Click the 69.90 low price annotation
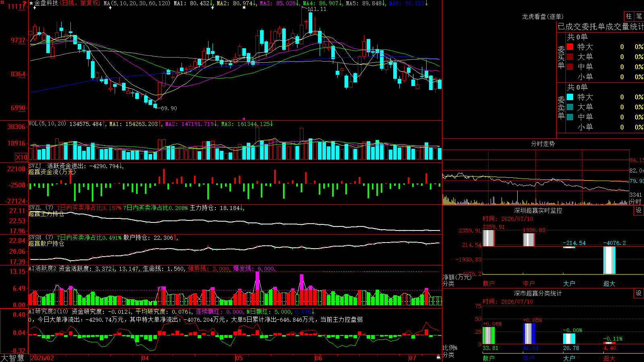This screenshot has height=362, width=644. [169, 108]
